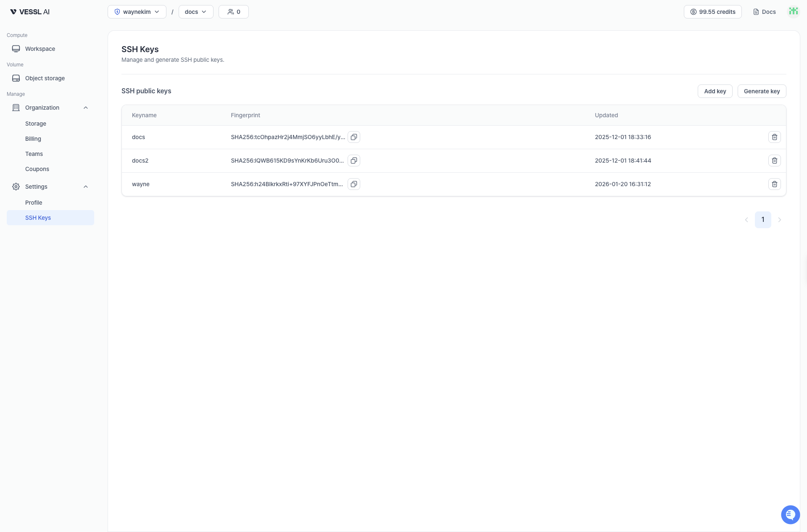Click the Add key button
This screenshot has width=807, height=532.
[715, 91]
